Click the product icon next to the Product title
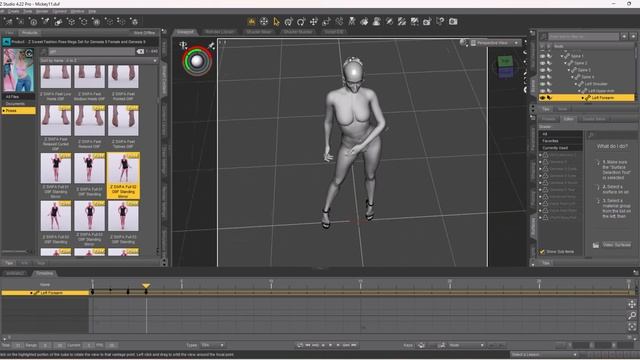 pyautogui.click(x=6, y=42)
